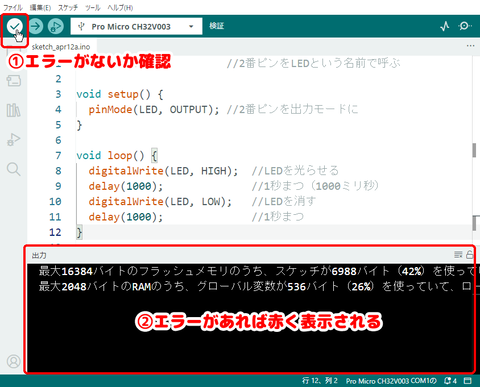This screenshot has height=387, width=480.
Task: Open the user account profile icon
Action: (x=14, y=361)
